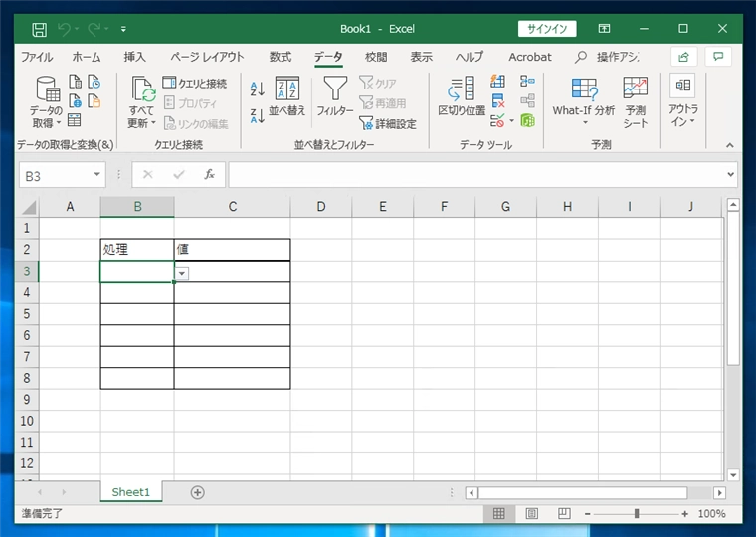This screenshot has height=537, width=756.
Task: Sort descending Z to A
Action: point(258,115)
